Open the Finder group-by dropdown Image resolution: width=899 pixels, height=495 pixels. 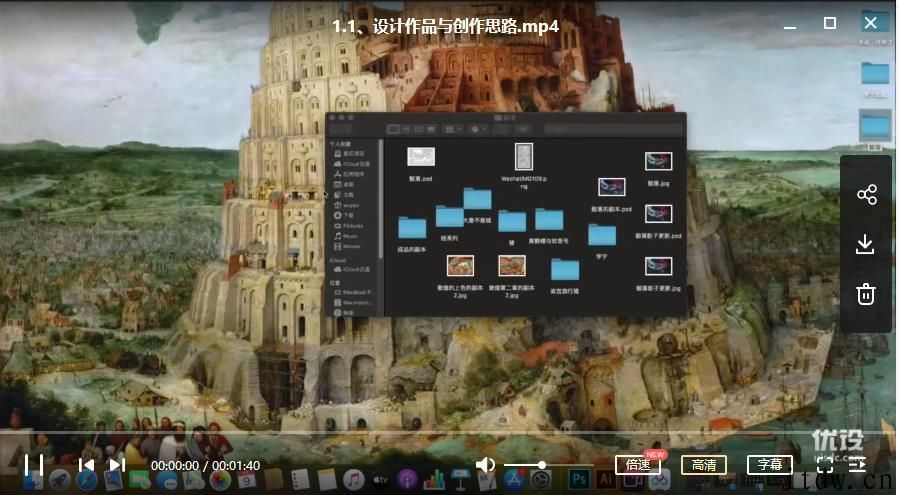pos(453,130)
